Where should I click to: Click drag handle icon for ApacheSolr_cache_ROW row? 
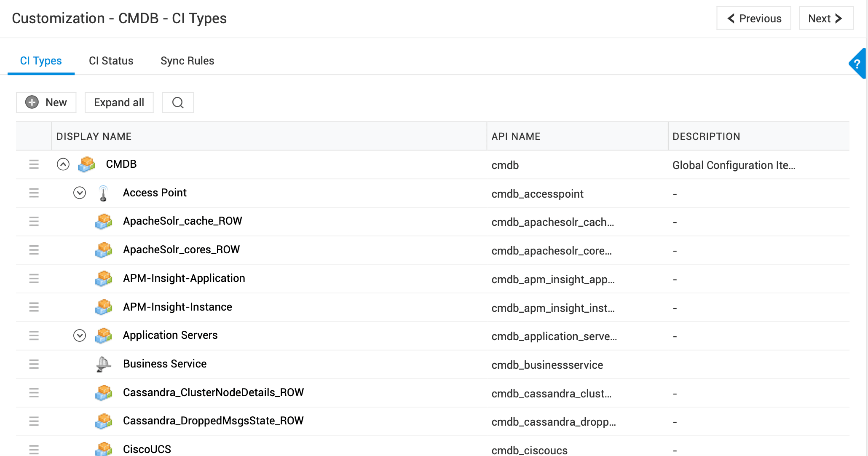click(34, 221)
